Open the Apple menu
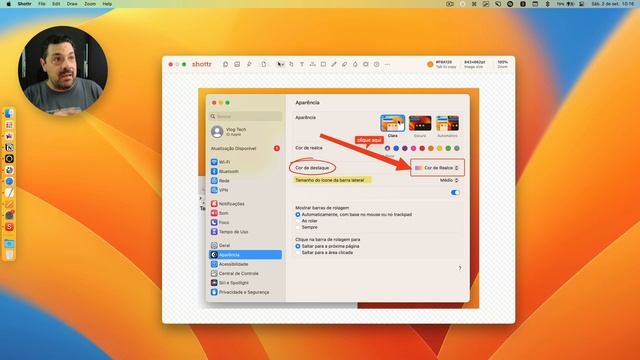640x360 pixels. click(9, 4)
